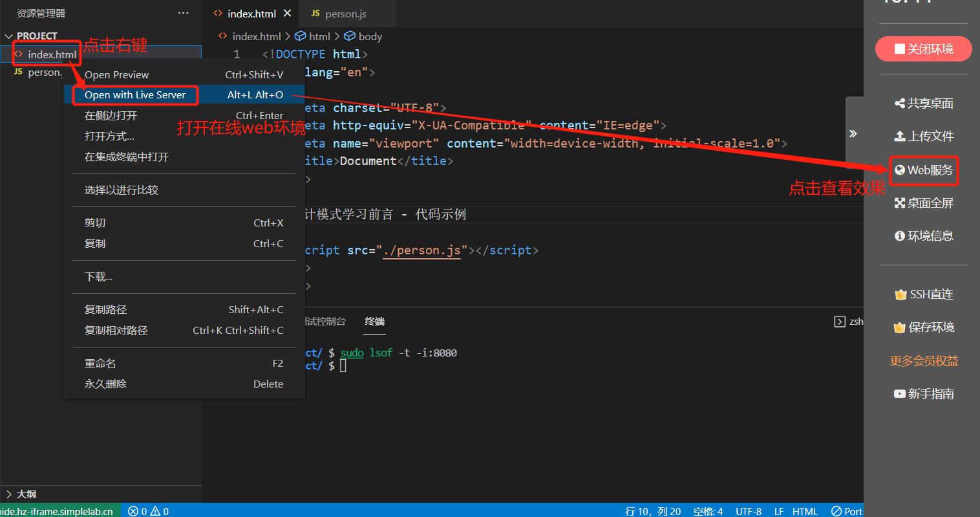Screen dimensions: 980x517
Task: Close the index.html editor tab
Action: pyautogui.click(x=288, y=13)
